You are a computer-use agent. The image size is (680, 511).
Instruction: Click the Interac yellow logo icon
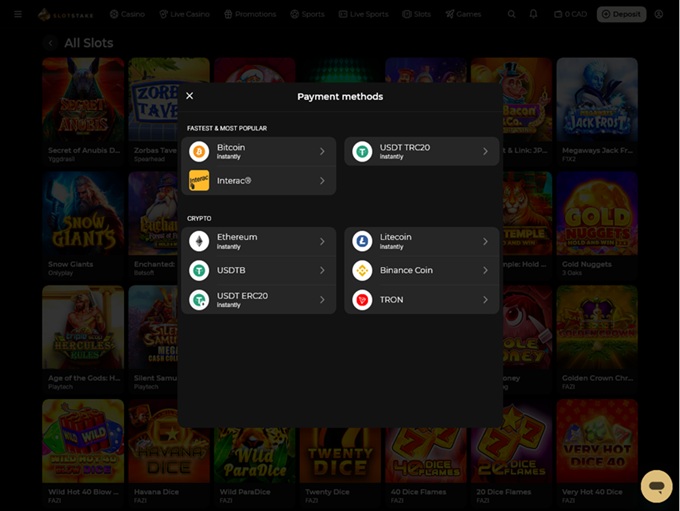tap(199, 180)
